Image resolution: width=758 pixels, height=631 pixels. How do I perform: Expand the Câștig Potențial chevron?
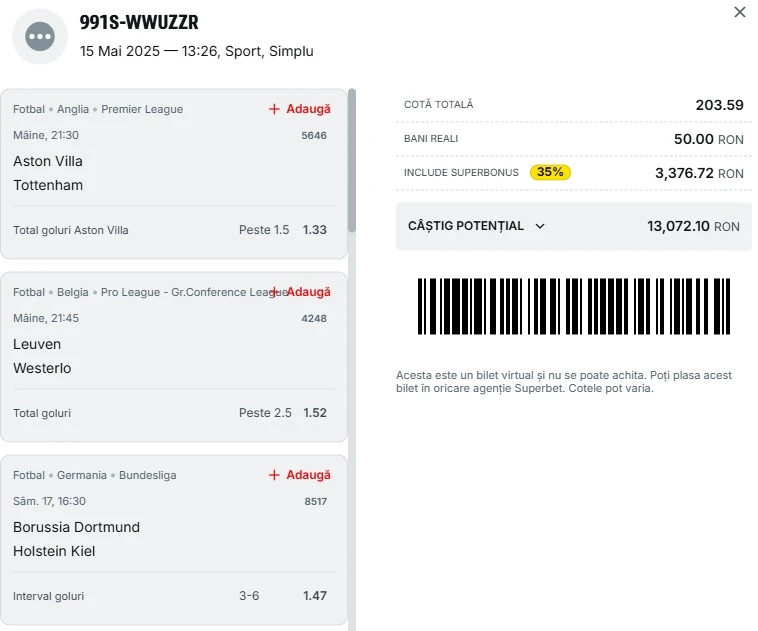pyautogui.click(x=540, y=226)
